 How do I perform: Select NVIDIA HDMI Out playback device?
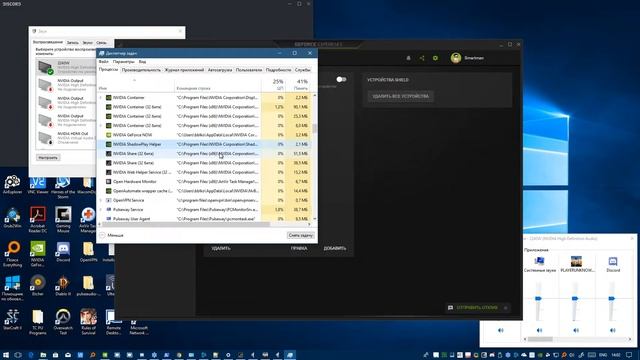(x=66, y=138)
